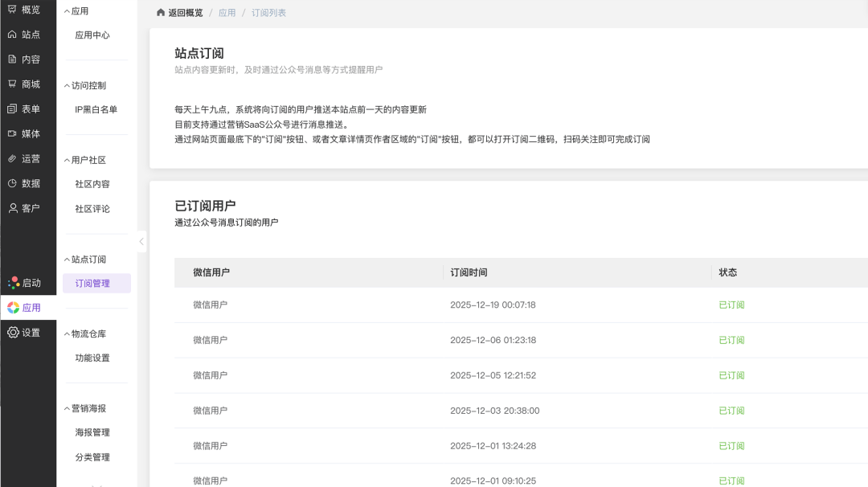Select subscription time 2025-12-03 20:38:00
The image size is (868, 487).
point(495,411)
